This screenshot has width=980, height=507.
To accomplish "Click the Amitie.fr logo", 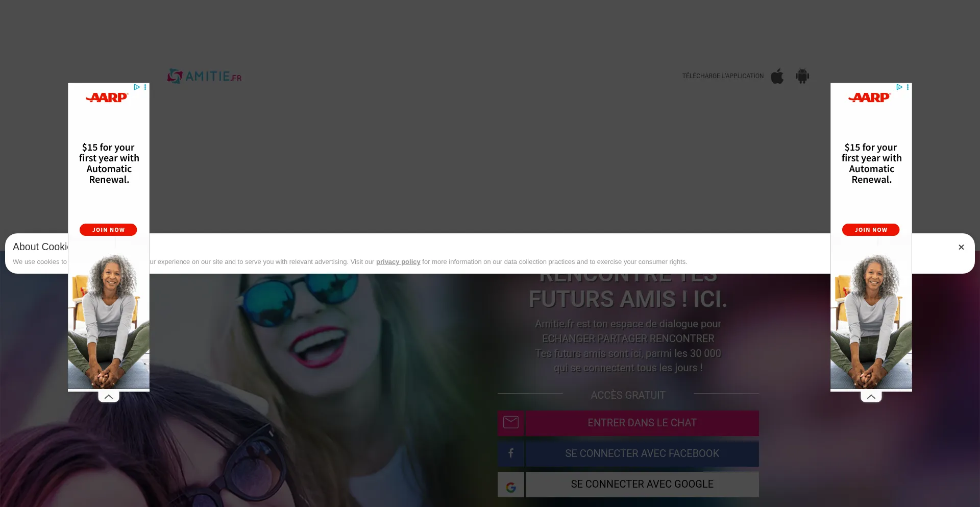I will [x=204, y=76].
